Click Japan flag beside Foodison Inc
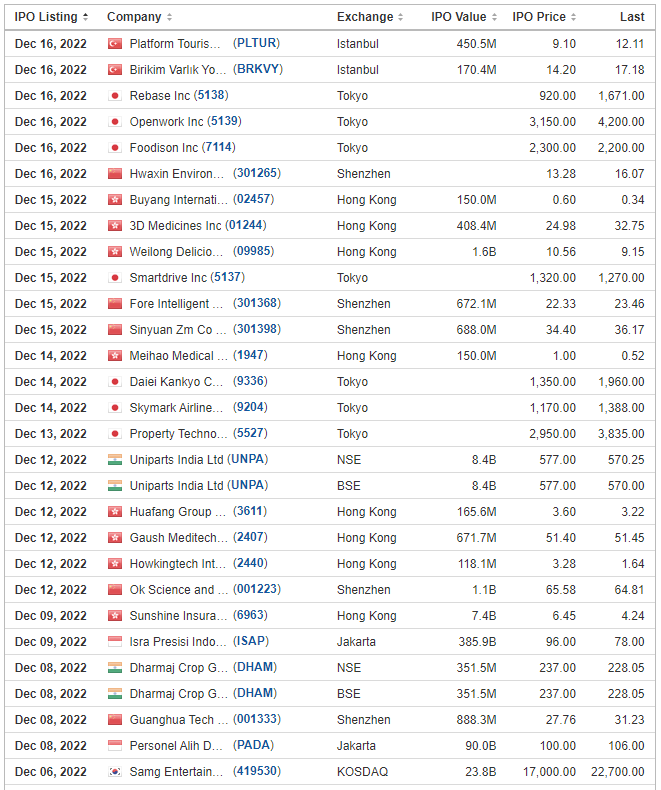The image size is (661, 790). click(x=115, y=148)
